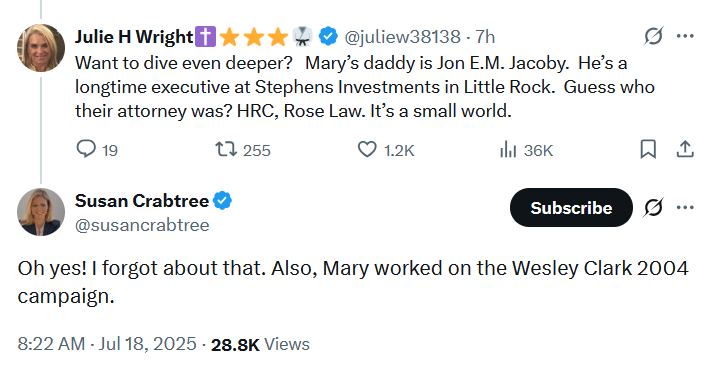
Task: Open more options for Susan's tweet
Action: point(685,208)
